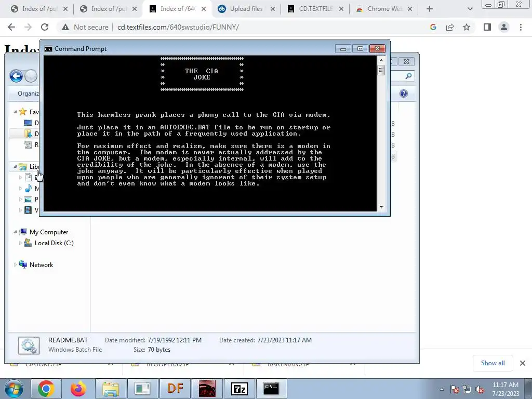
Task: Open Chrome from the taskbar
Action: point(46,389)
